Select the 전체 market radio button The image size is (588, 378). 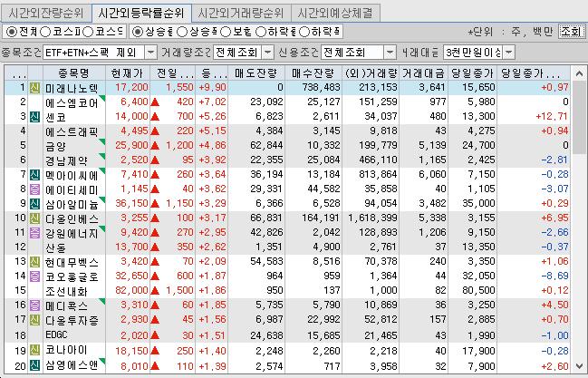[11, 33]
